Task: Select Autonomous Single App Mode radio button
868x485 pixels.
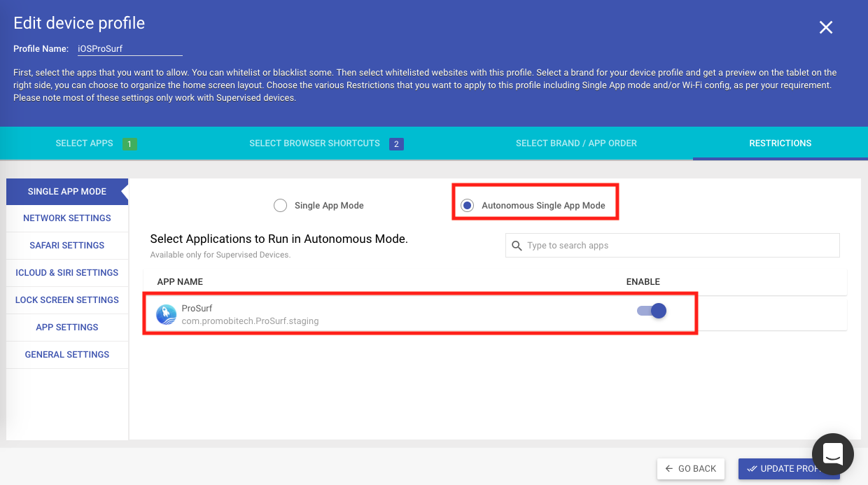Action: point(467,206)
